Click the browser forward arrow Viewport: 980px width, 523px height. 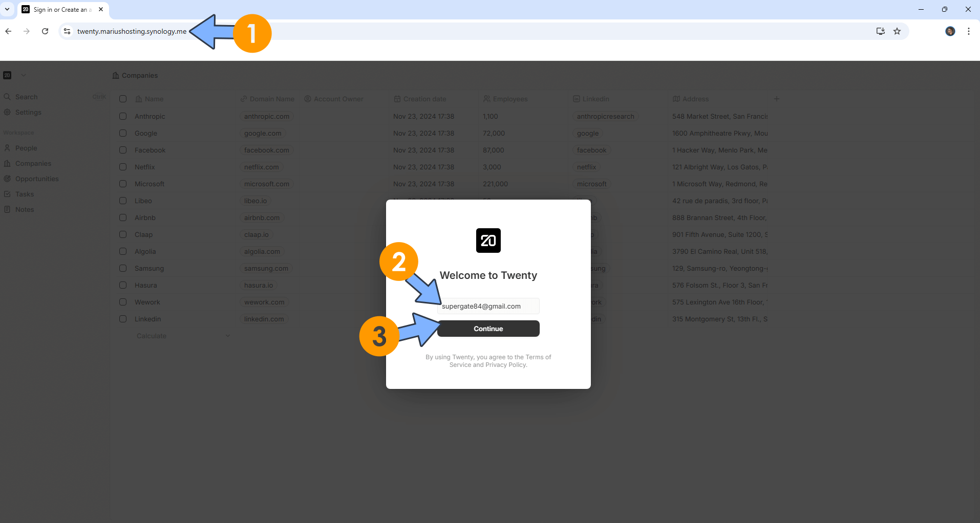click(x=27, y=31)
